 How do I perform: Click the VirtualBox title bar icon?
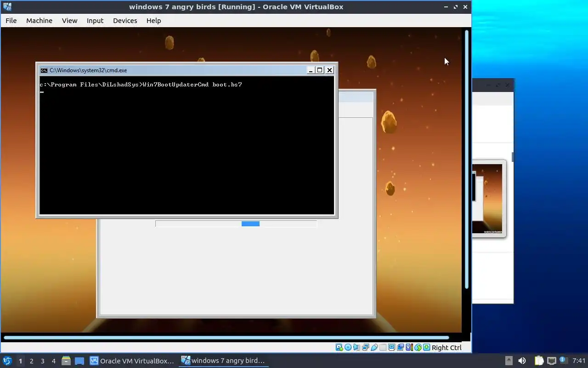coord(7,7)
